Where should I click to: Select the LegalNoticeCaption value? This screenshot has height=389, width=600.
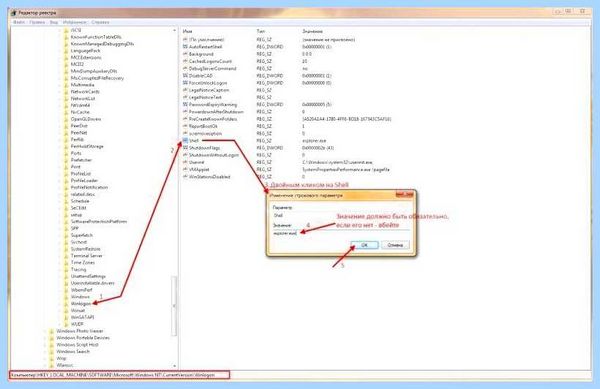click(x=209, y=90)
